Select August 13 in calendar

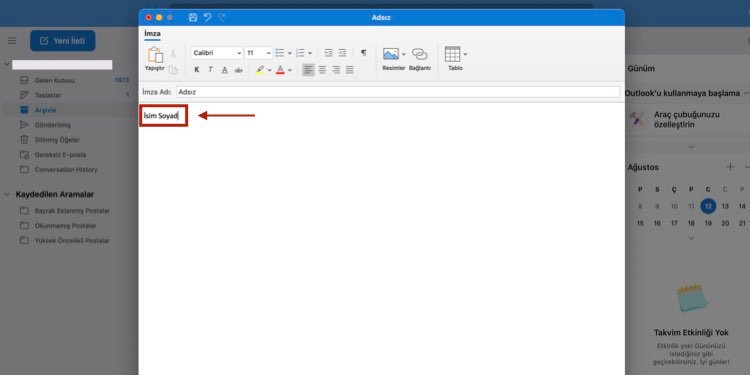pos(725,206)
